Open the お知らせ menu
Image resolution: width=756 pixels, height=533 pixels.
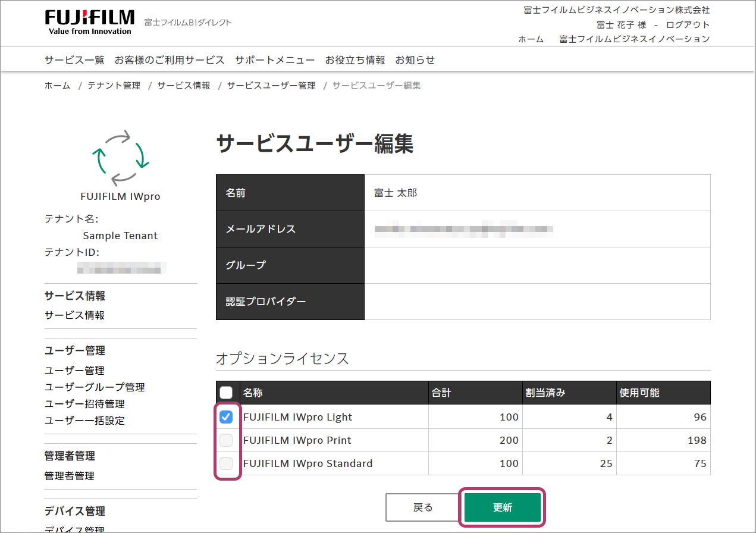click(415, 60)
